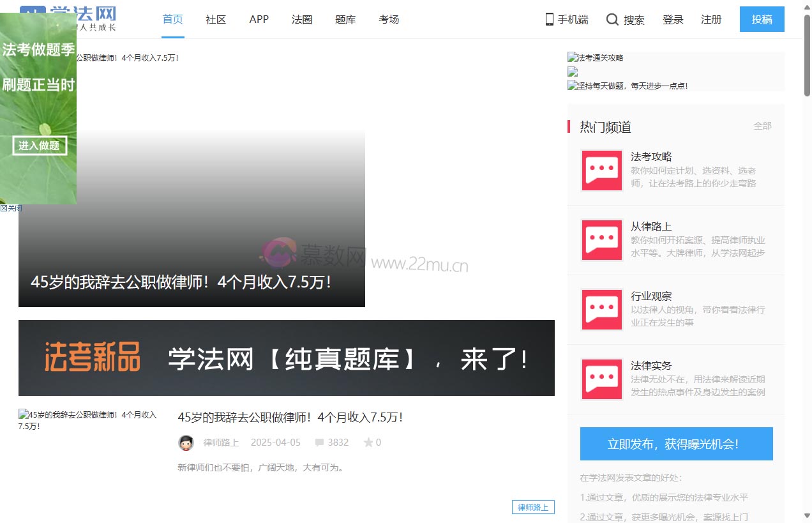This screenshot has width=812, height=523.
Task: Click the blue 投稿 submit button
Action: click(x=762, y=20)
